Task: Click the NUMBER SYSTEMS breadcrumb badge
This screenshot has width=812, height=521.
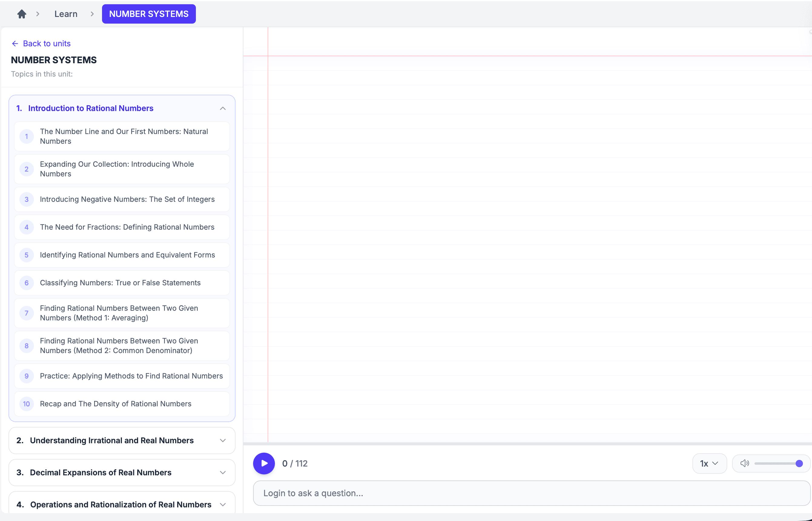Action: (x=149, y=14)
